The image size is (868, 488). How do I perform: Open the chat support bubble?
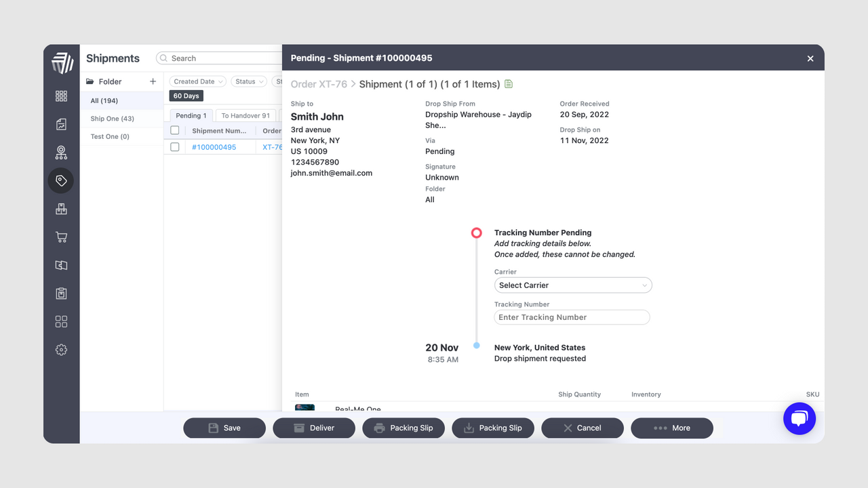(800, 419)
